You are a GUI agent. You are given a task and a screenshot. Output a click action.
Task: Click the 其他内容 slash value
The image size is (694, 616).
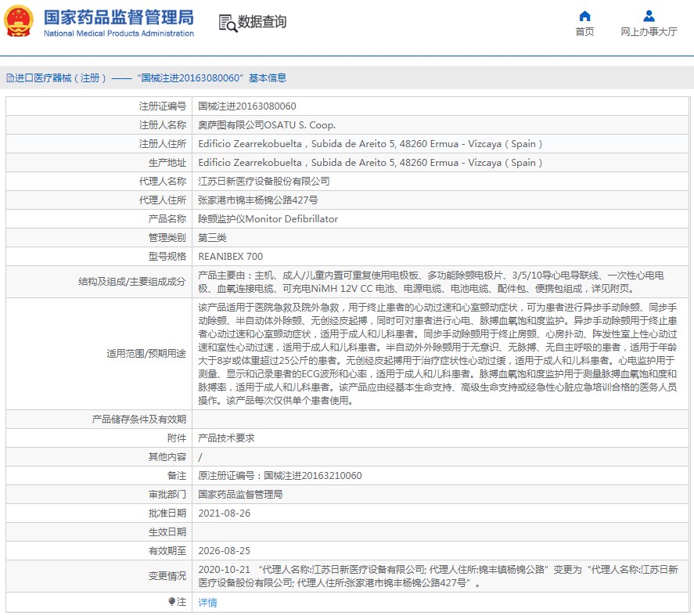coord(200,457)
